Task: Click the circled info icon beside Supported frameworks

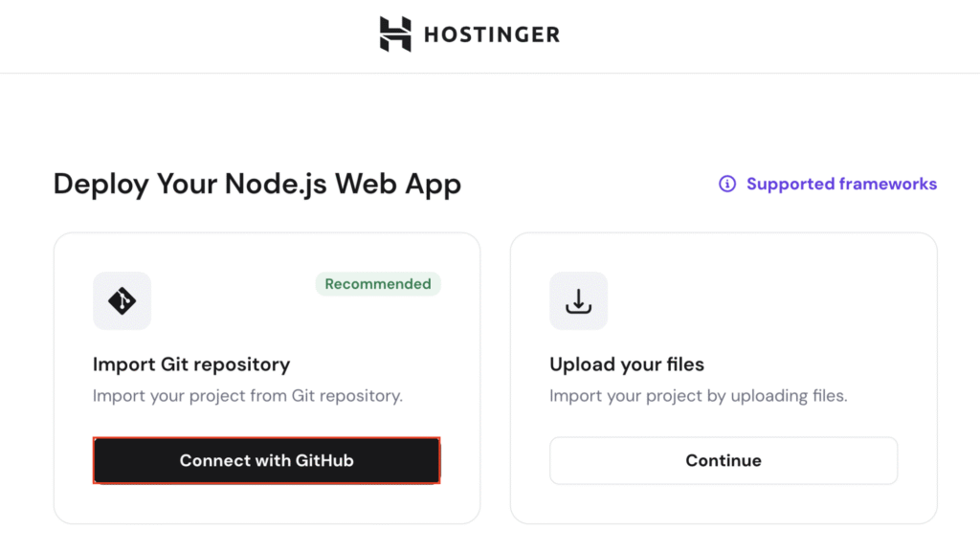Action: pos(728,184)
